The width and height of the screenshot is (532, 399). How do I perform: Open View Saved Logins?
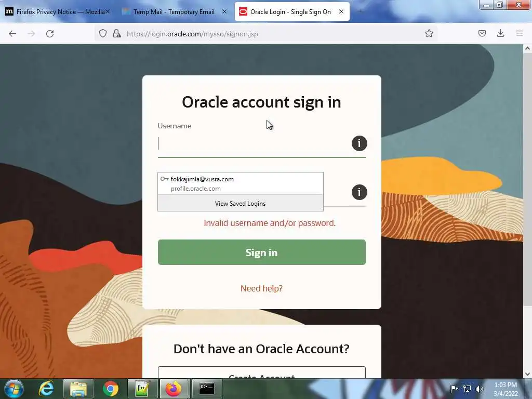tap(240, 203)
